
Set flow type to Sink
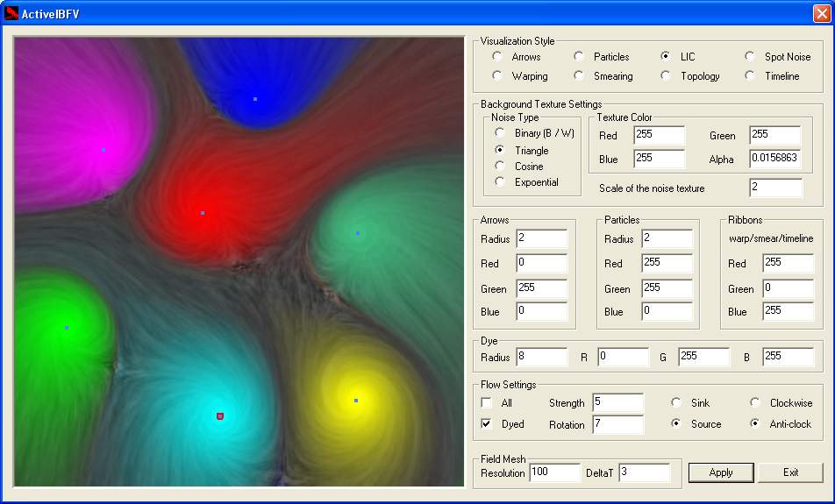(x=676, y=403)
